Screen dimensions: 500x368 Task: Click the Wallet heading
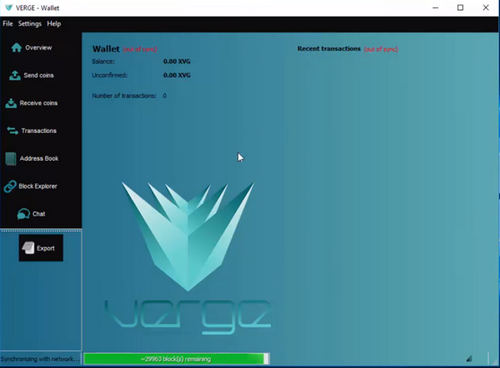(106, 49)
